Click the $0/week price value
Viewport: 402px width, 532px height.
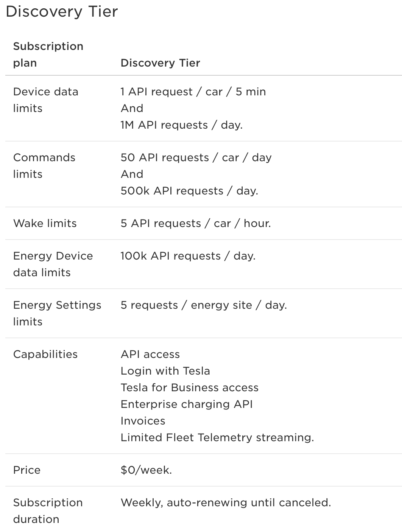coord(146,470)
